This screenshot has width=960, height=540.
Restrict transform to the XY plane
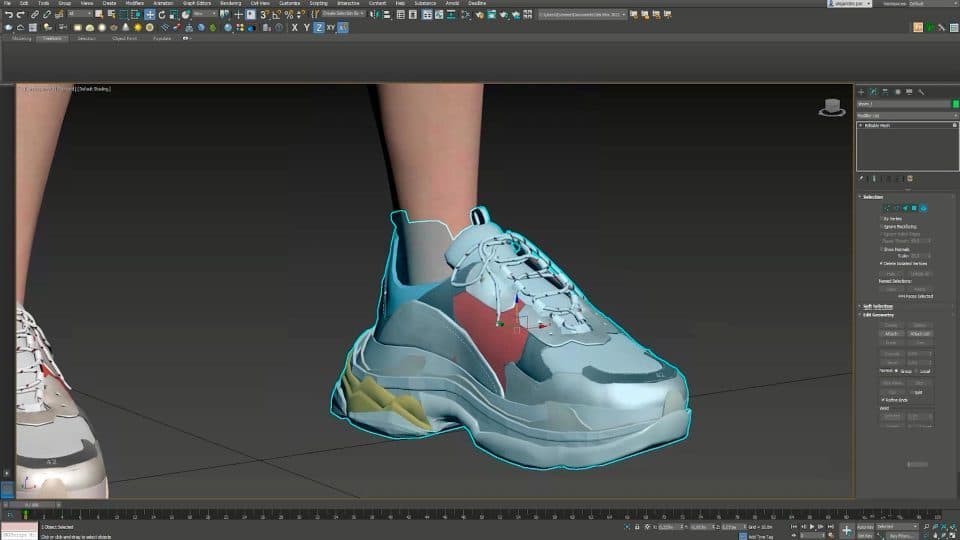331,28
